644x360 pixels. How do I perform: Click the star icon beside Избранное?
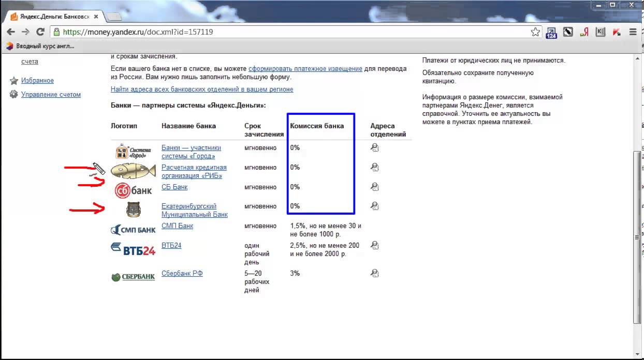click(14, 81)
